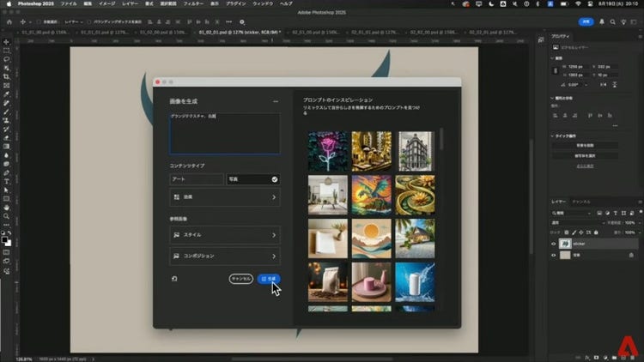Screen dimensions: 644x362
Task: Open the layer kind filter dropdown
Action: pos(571,213)
